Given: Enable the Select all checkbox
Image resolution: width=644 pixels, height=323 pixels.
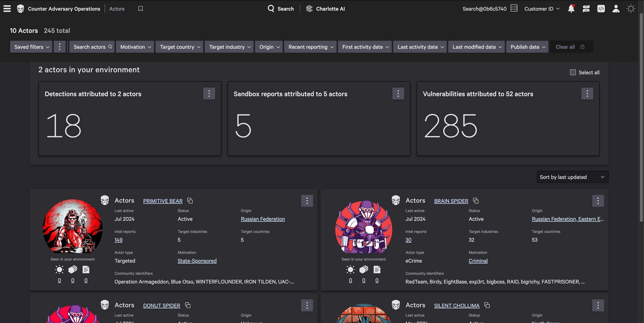Looking at the screenshot, I should click(573, 72).
